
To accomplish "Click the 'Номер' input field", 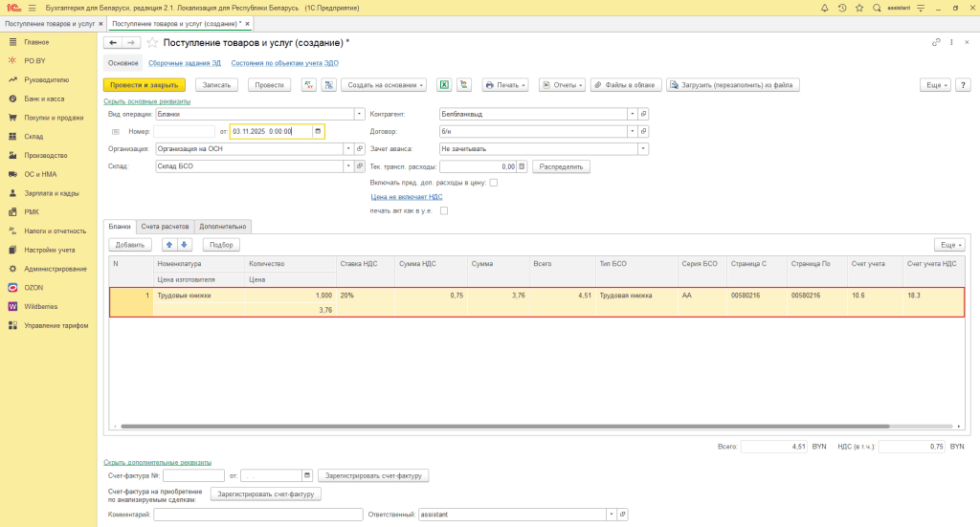I will 184,131.
